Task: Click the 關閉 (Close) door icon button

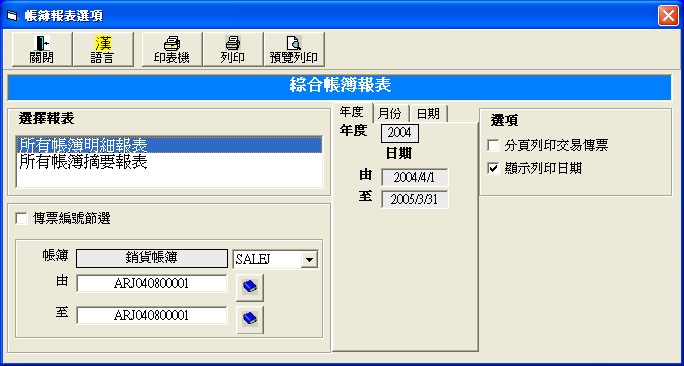Action: (x=42, y=49)
